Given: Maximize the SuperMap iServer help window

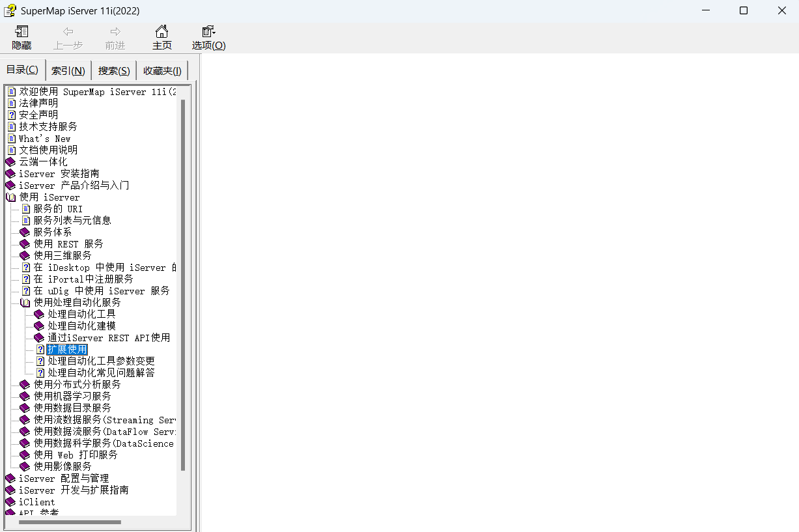Looking at the screenshot, I should (x=744, y=10).
